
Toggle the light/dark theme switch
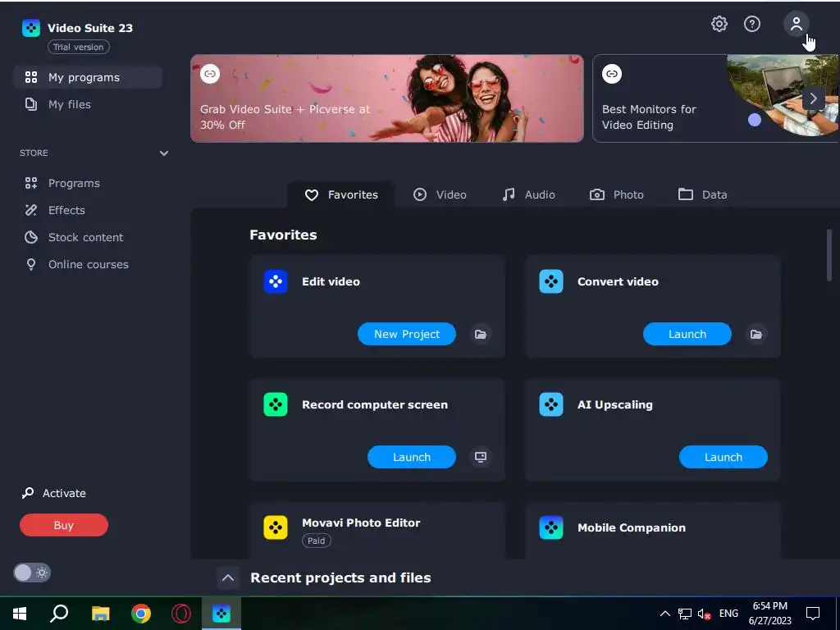pyautogui.click(x=32, y=573)
